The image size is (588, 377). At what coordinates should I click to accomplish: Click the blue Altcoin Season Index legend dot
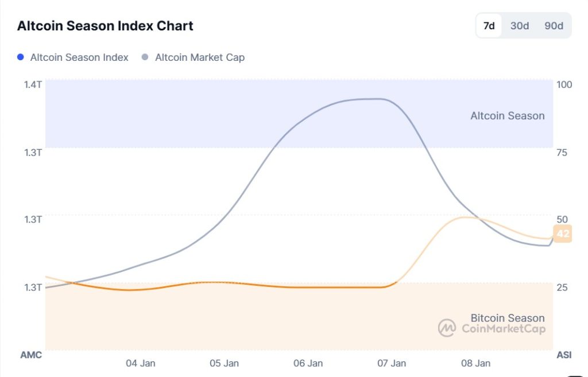[x=21, y=57]
